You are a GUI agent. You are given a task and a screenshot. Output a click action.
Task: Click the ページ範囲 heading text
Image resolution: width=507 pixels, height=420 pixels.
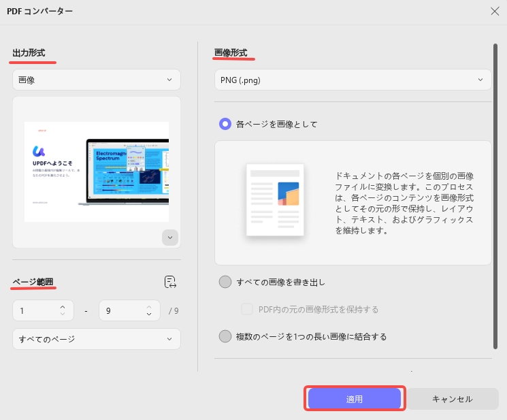point(33,282)
